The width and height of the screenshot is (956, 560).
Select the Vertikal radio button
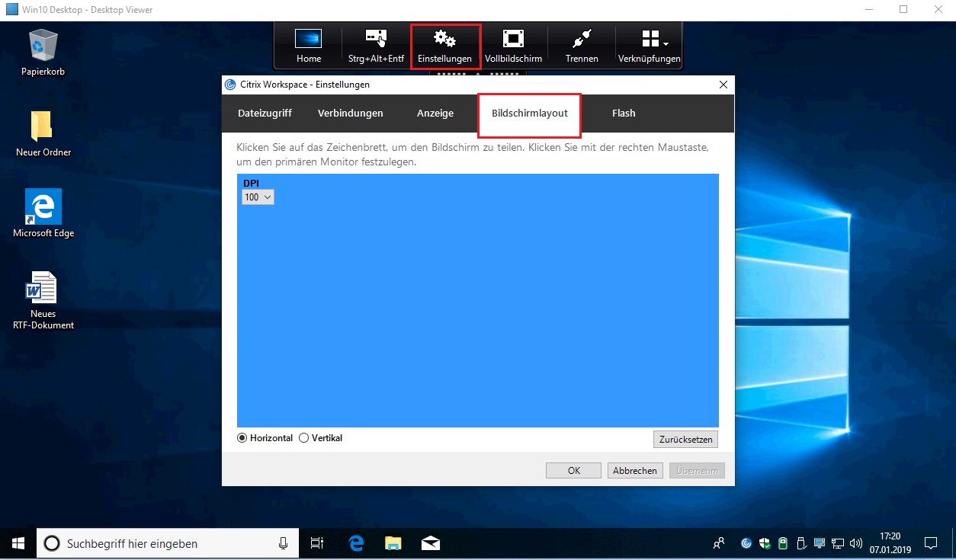click(x=303, y=437)
